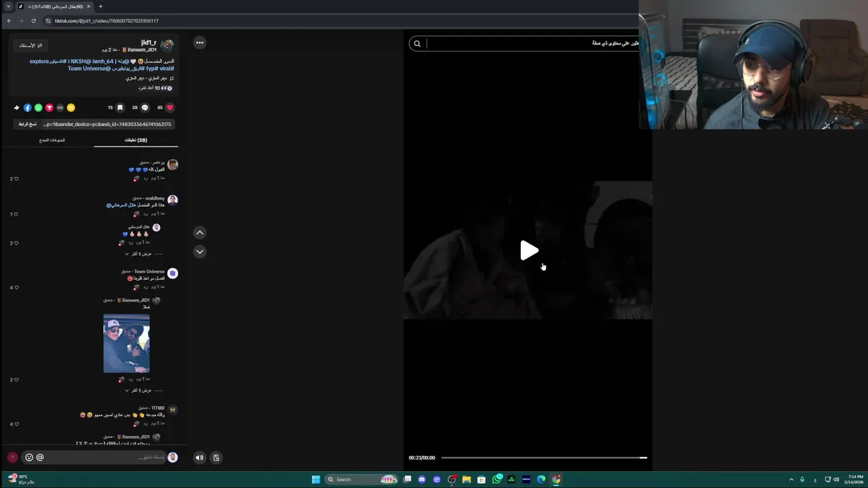Open a new browser tab
The width and height of the screenshot is (868, 488).
[x=100, y=6]
